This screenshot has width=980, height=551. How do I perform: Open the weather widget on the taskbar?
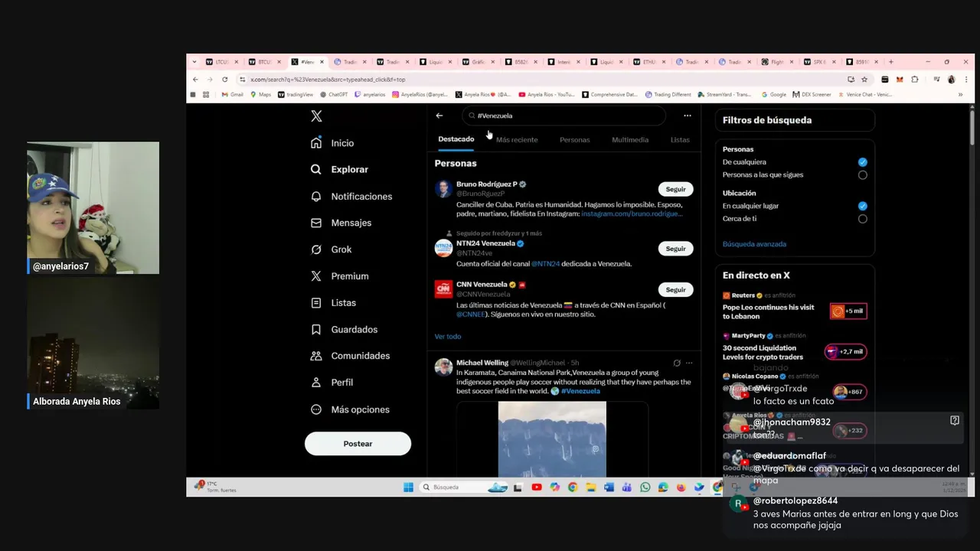click(217, 487)
